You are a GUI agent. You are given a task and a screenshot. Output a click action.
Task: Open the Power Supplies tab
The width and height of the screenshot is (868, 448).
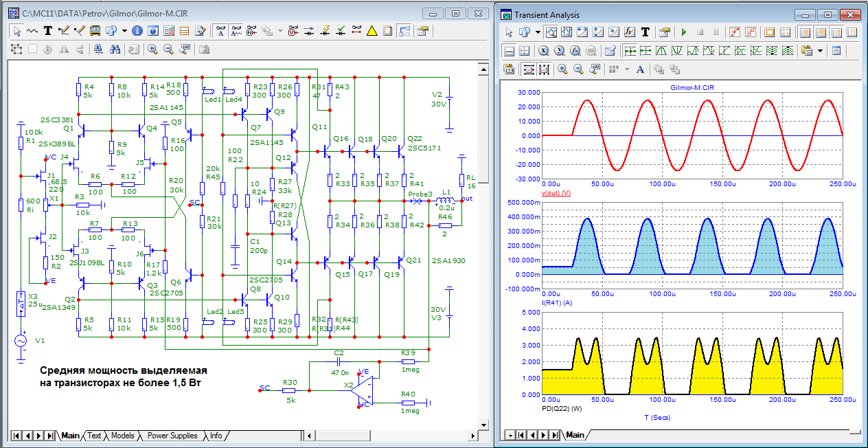(172, 436)
